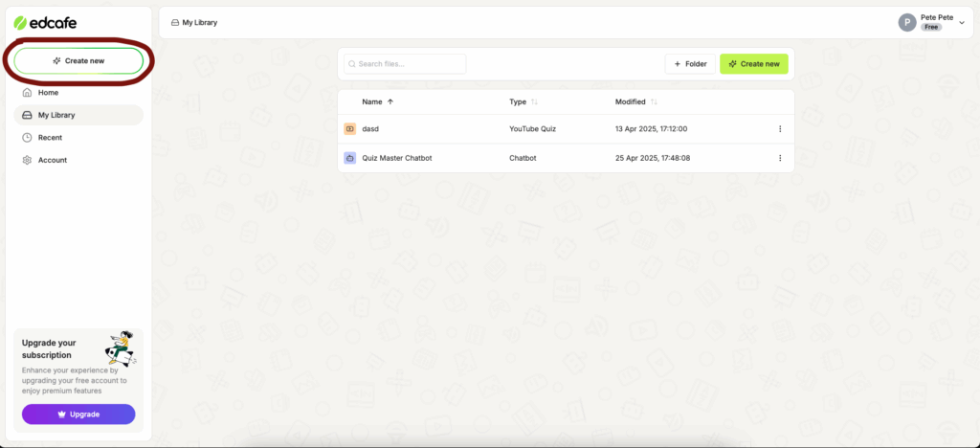The image size is (980, 448).
Task: Click the Quiz Master Chatbot robot icon
Action: pos(350,158)
